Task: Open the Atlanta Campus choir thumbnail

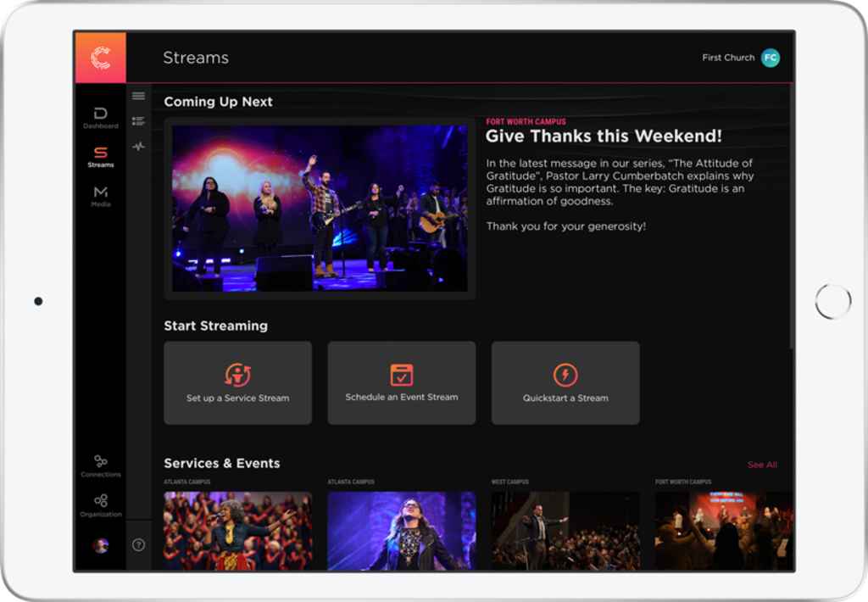Action: pos(237,531)
